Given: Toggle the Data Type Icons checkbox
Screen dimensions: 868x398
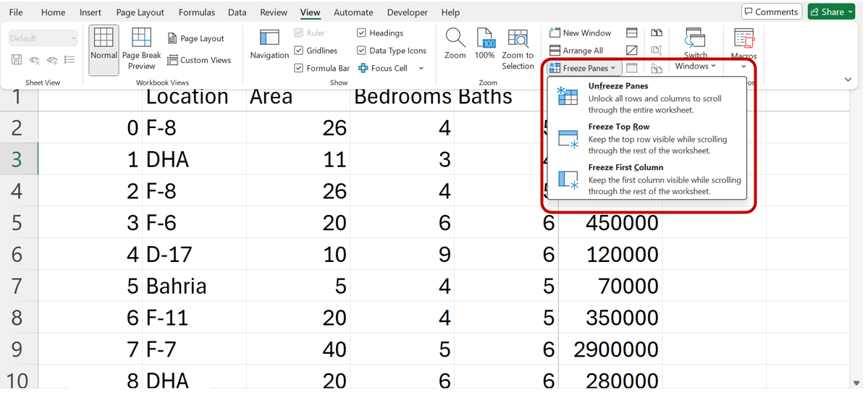Looking at the screenshot, I should tap(361, 51).
